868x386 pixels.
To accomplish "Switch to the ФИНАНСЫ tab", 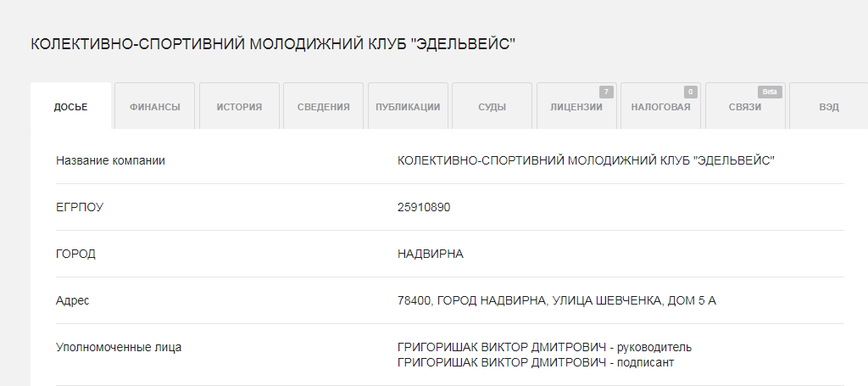I will 155,107.
